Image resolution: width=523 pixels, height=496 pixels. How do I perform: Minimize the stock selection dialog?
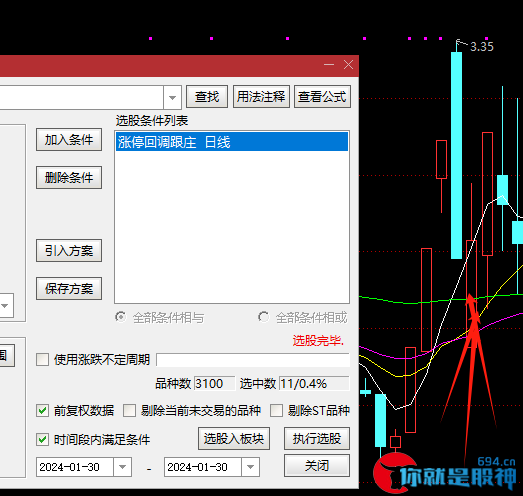tap(329, 65)
